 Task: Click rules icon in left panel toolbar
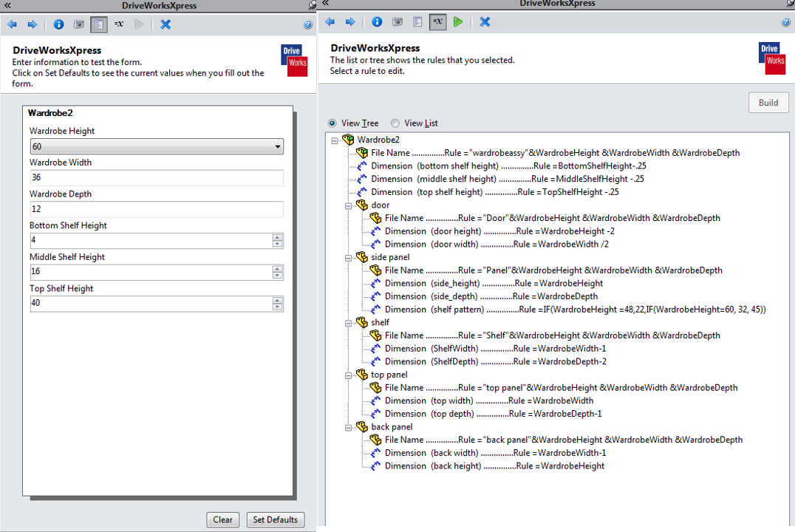point(119,24)
